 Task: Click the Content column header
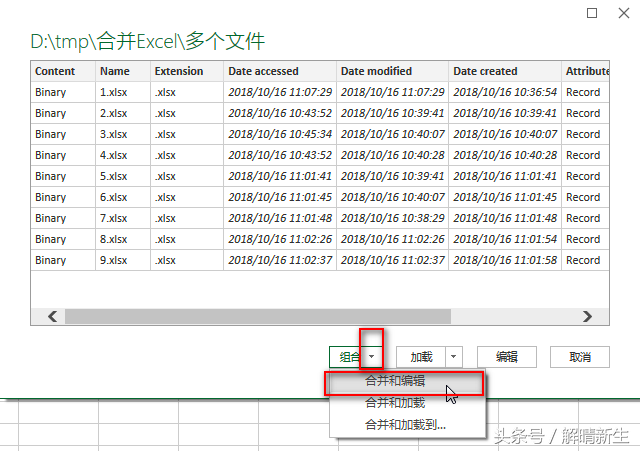(x=63, y=71)
